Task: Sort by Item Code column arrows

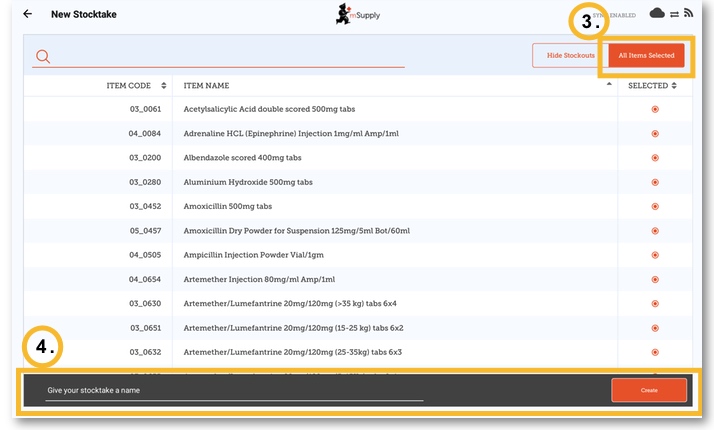Action: 164,86
